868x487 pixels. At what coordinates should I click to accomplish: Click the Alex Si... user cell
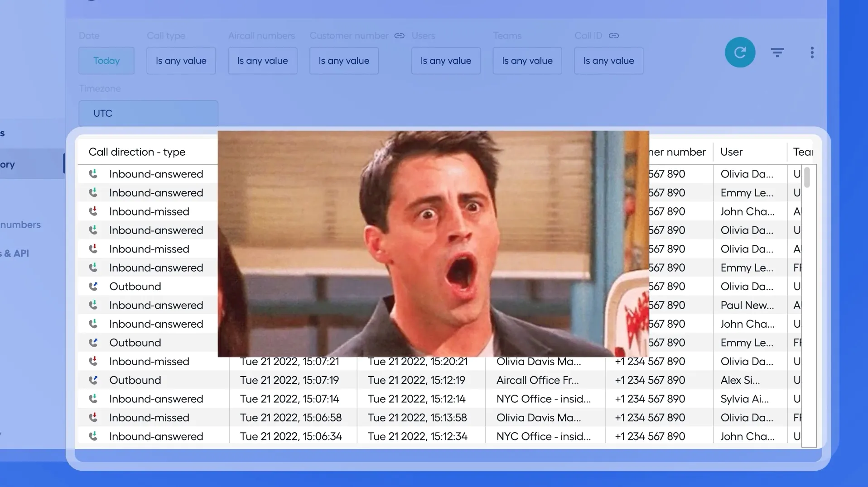point(740,380)
